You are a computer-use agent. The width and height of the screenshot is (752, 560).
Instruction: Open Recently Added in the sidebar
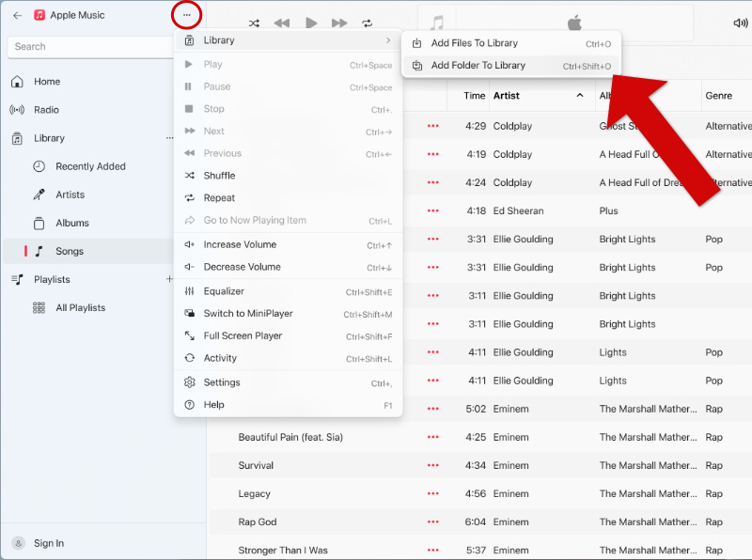(x=90, y=166)
